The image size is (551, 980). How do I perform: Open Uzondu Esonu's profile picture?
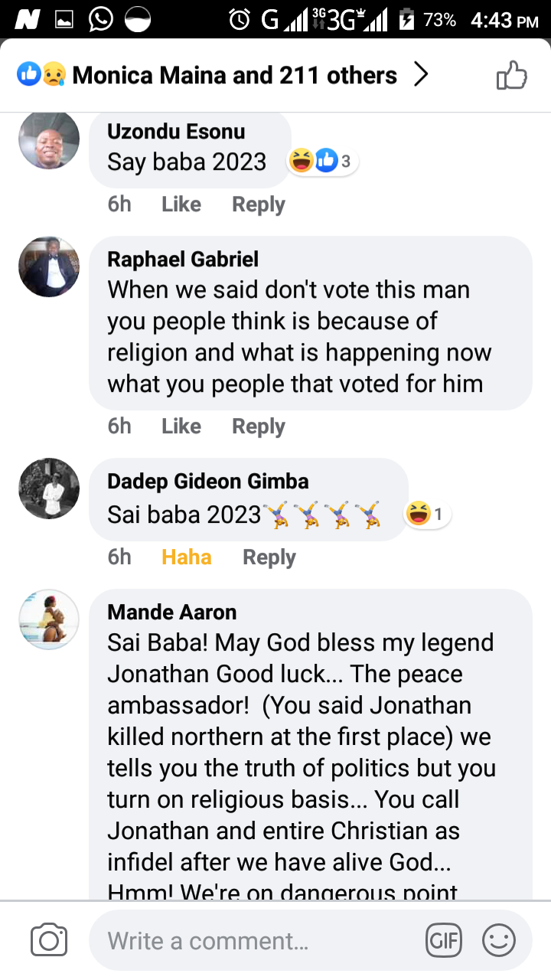49,139
